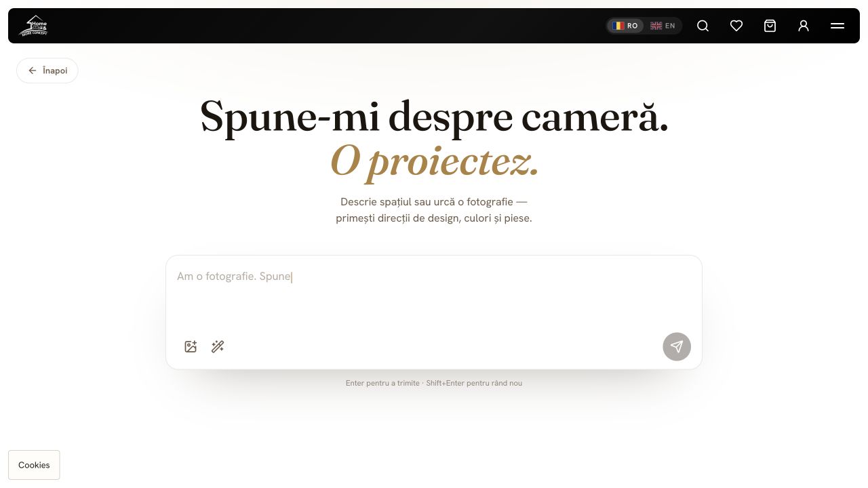Image resolution: width=868 pixels, height=488 pixels.
Task: Open the search magnifier icon
Action: pyautogui.click(x=703, y=26)
